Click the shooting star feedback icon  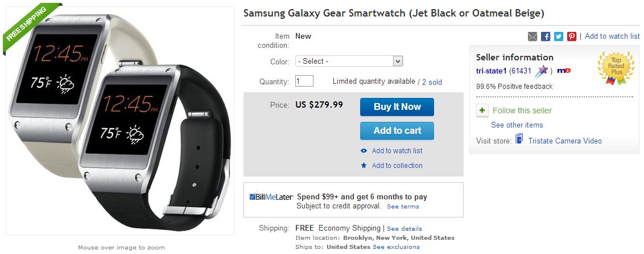(541, 71)
